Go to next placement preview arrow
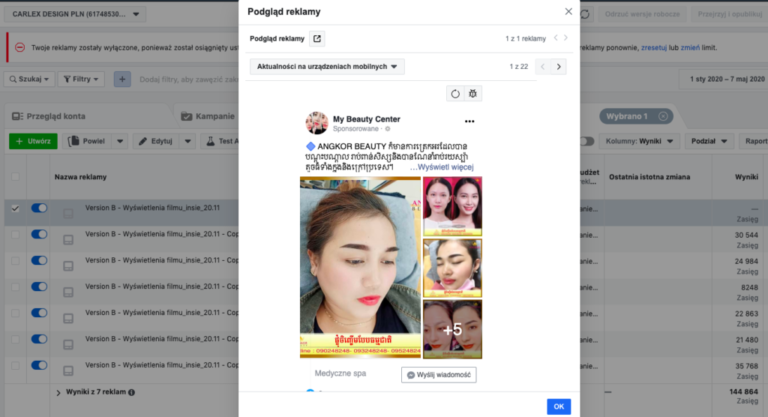Viewport: 768px width, 417px height. (559, 67)
